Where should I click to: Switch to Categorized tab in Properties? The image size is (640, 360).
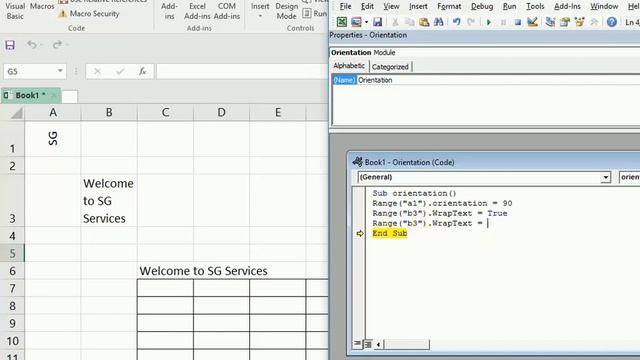[390, 67]
